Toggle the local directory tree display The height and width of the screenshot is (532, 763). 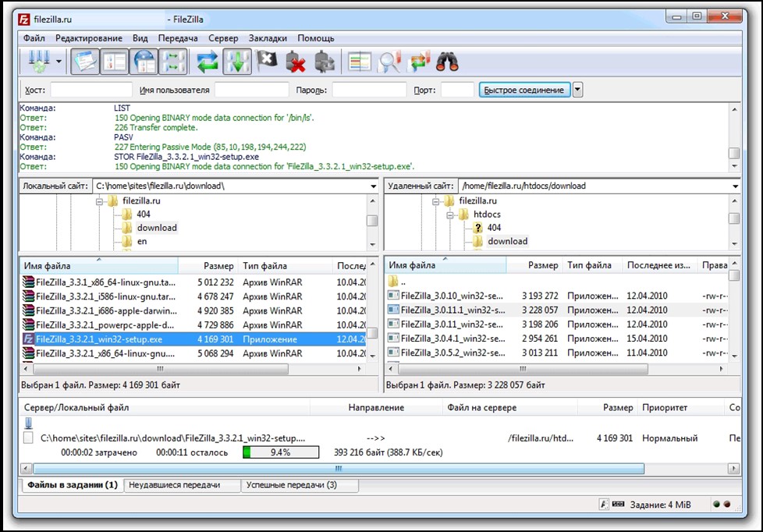pos(115,62)
